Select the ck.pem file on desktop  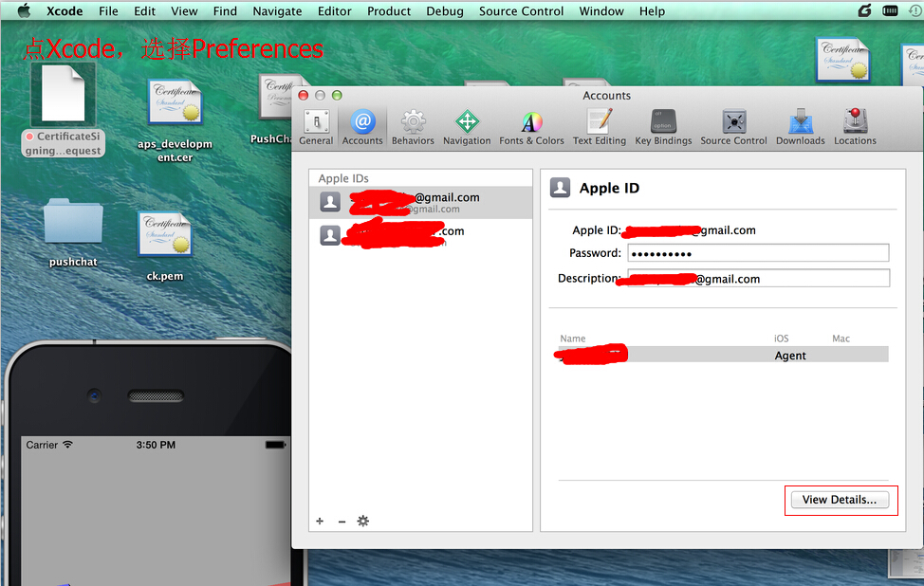(x=165, y=247)
